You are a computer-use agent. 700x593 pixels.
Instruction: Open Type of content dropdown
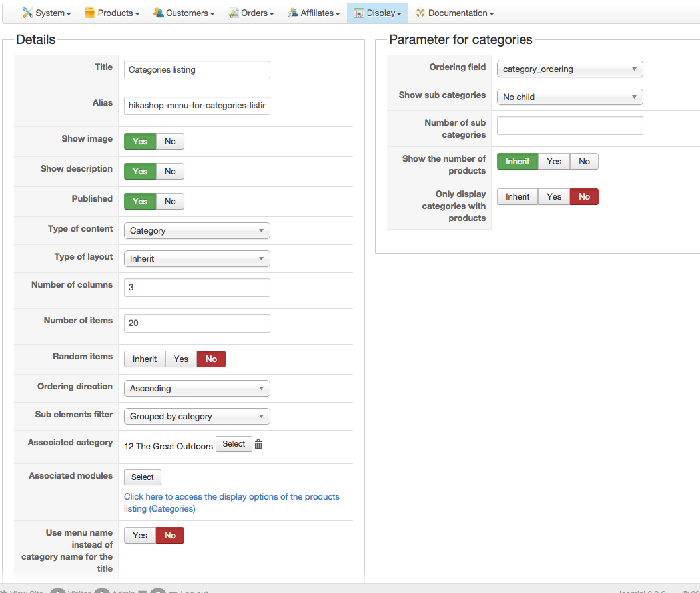click(x=197, y=231)
